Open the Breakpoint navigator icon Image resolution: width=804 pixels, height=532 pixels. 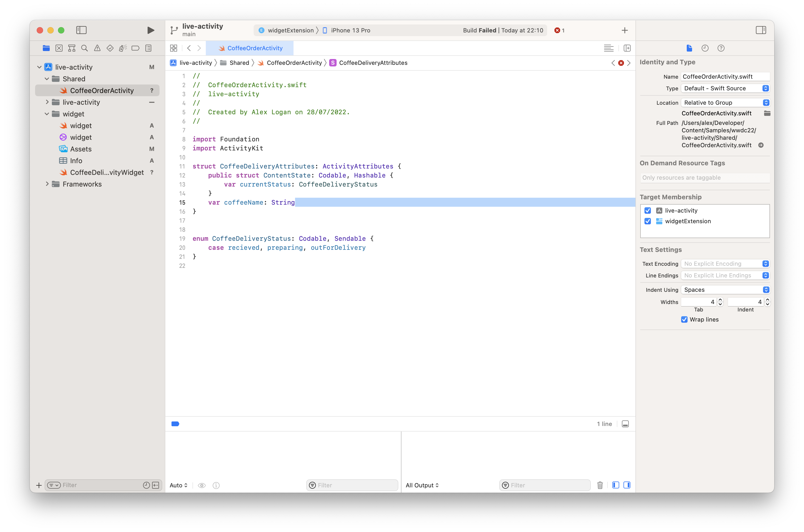pos(135,48)
